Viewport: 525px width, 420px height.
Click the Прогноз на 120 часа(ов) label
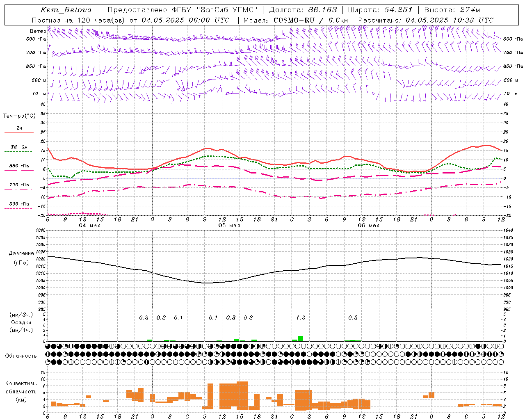79,20
